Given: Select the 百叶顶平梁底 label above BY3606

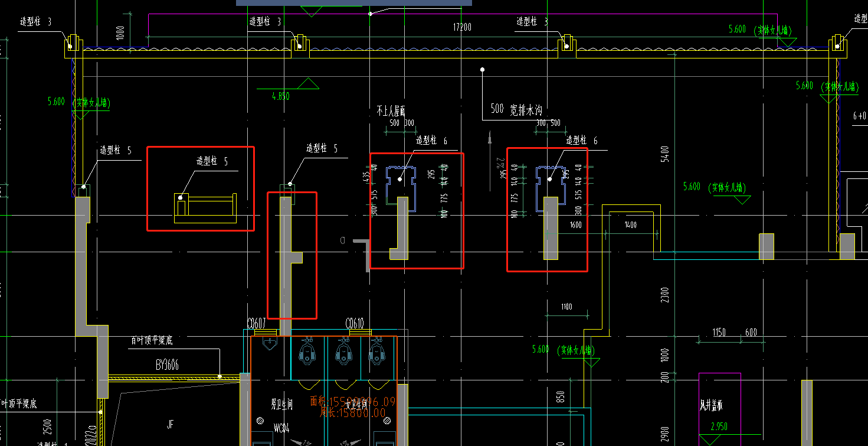Looking at the screenshot, I should 152,341.
